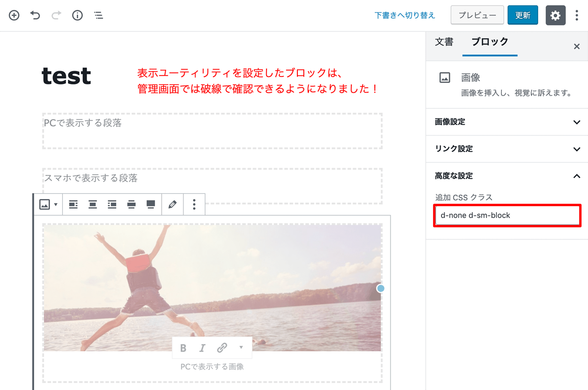Toggle the settings gear sidebar
The width and height of the screenshot is (588, 390).
[556, 15]
